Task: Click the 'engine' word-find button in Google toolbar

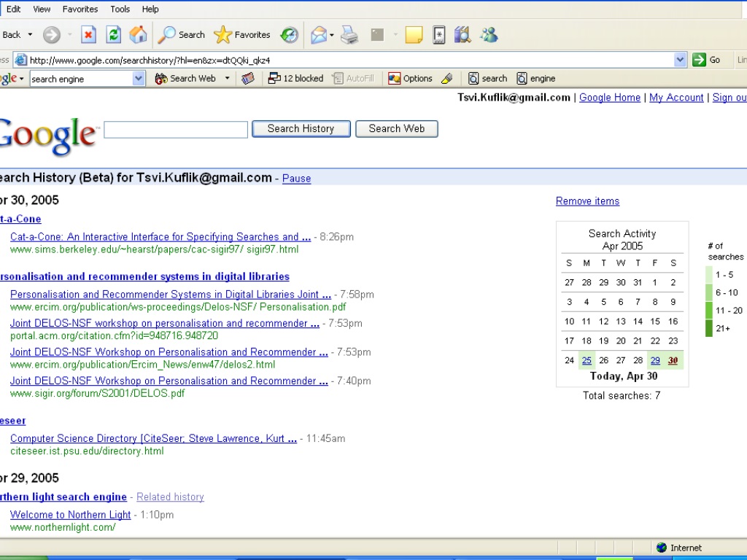Action: [536, 79]
